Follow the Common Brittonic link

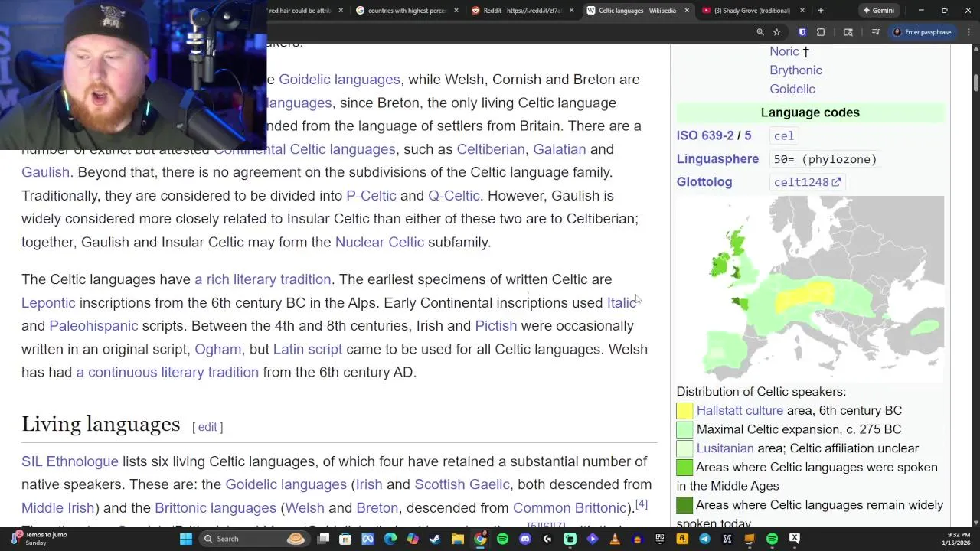pos(570,508)
